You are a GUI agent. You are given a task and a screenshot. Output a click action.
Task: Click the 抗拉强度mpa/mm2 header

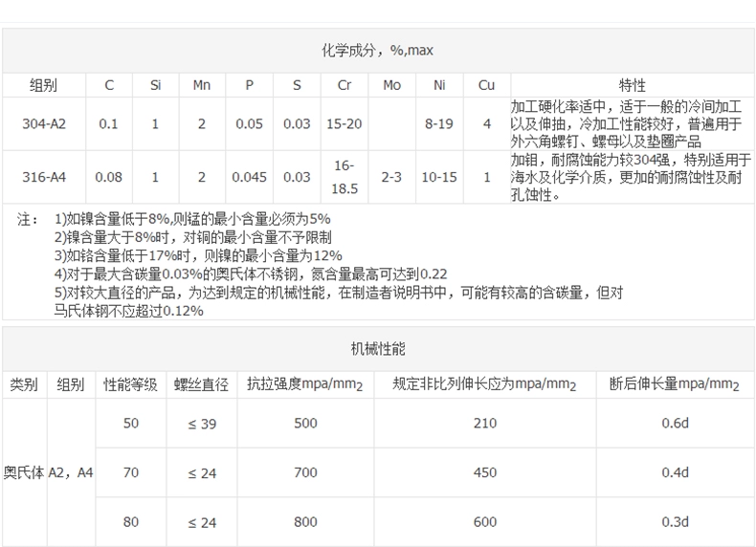[x=305, y=384]
